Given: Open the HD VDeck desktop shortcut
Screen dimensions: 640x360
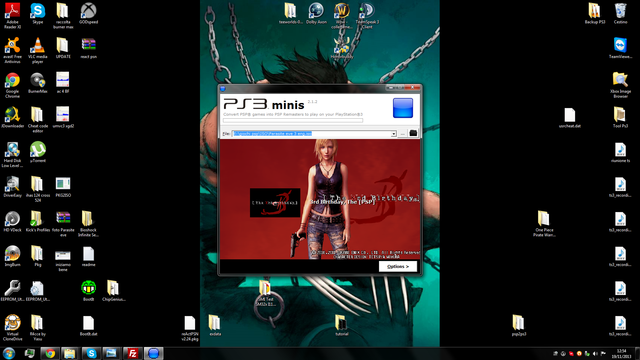Looking at the screenshot, I should (x=12, y=221).
